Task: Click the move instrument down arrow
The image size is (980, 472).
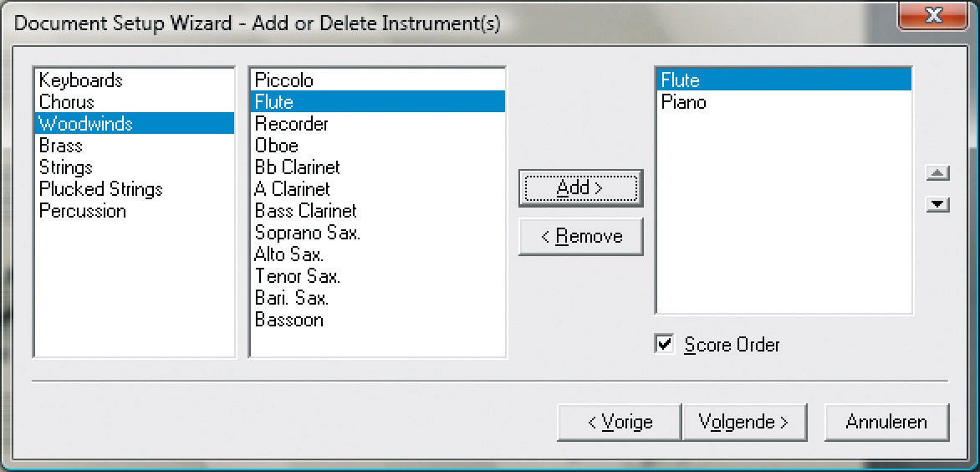Action: [939, 204]
